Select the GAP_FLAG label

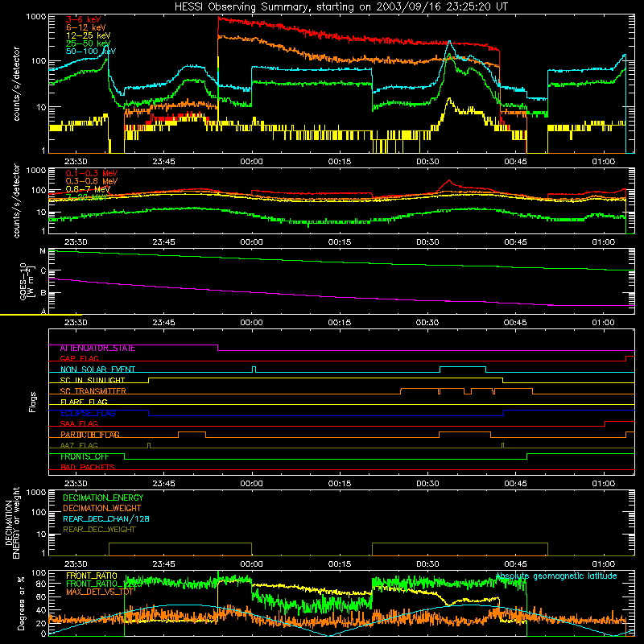pyautogui.click(x=79, y=358)
